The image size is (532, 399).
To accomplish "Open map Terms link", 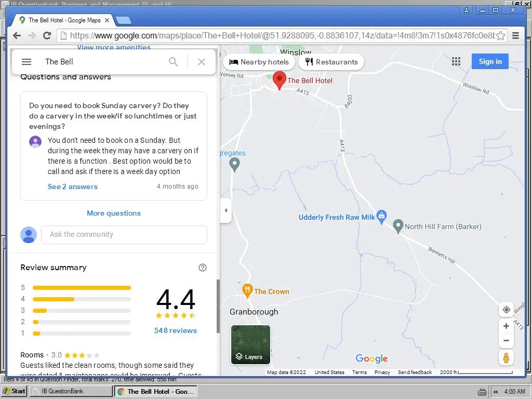I will pos(360,372).
